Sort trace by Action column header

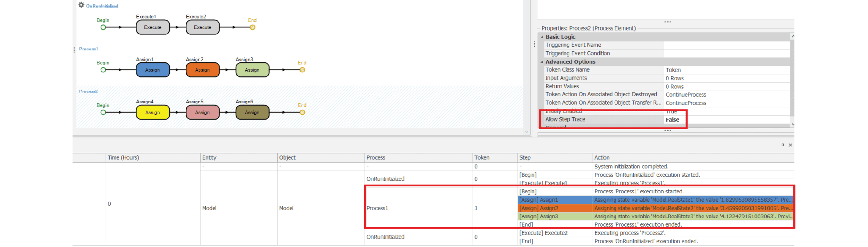click(x=693, y=158)
